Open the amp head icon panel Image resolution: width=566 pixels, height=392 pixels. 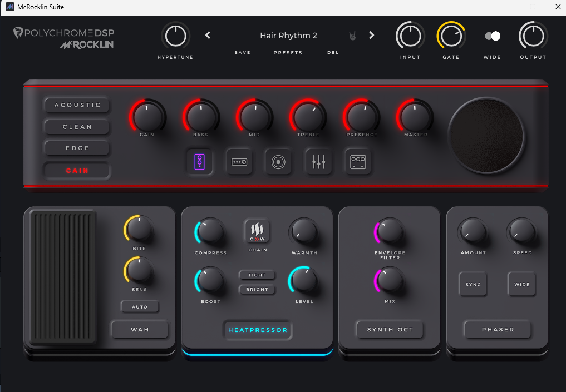tap(239, 162)
